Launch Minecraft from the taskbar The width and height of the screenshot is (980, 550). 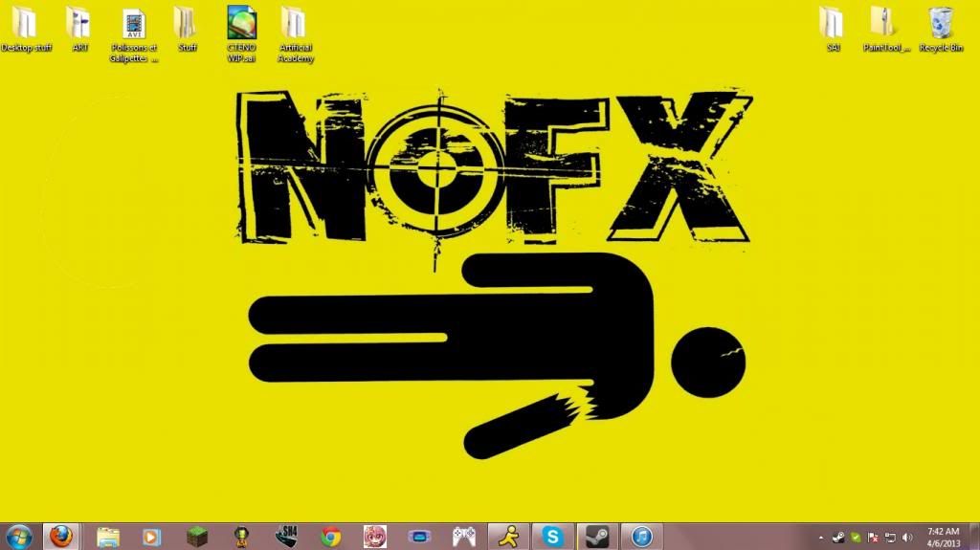[x=197, y=537]
